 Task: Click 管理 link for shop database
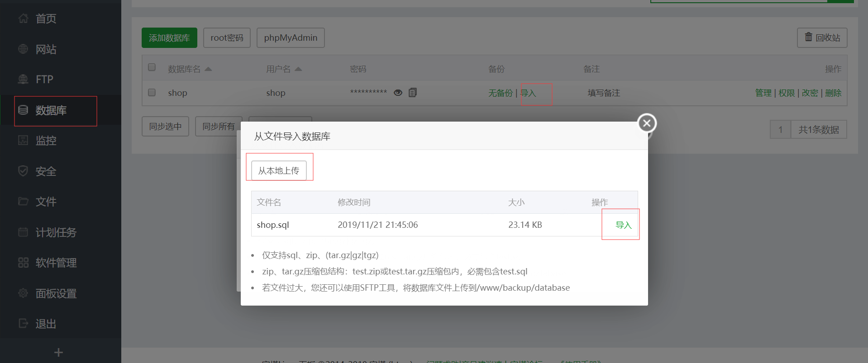click(763, 93)
